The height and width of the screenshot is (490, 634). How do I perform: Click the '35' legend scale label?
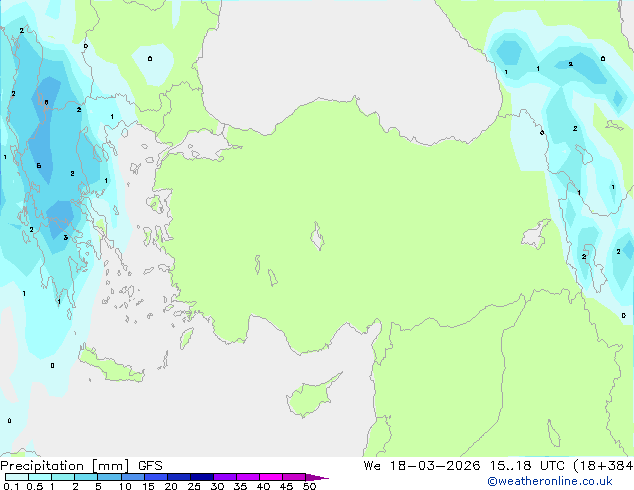(x=240, y=486)
